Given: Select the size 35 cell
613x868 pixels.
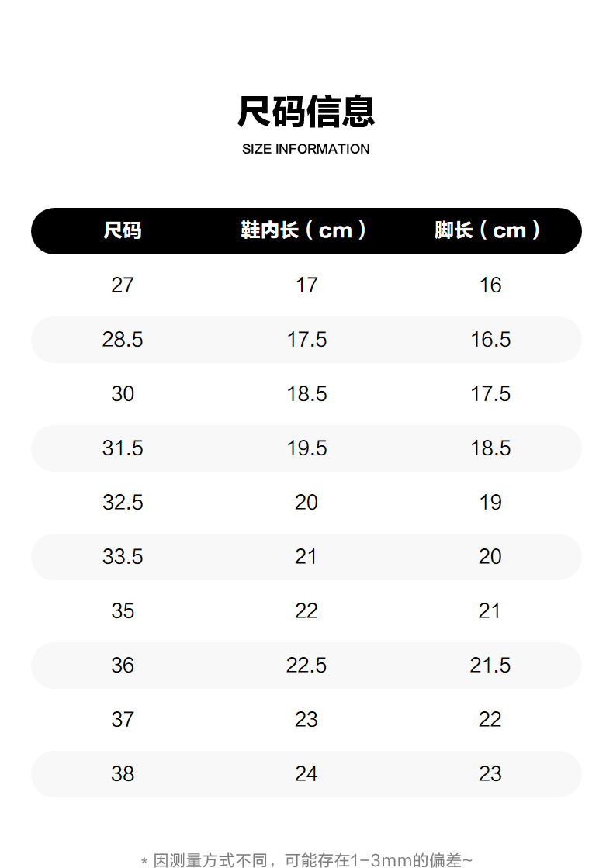Looking at the screenshot, I should tap(123, 611).
